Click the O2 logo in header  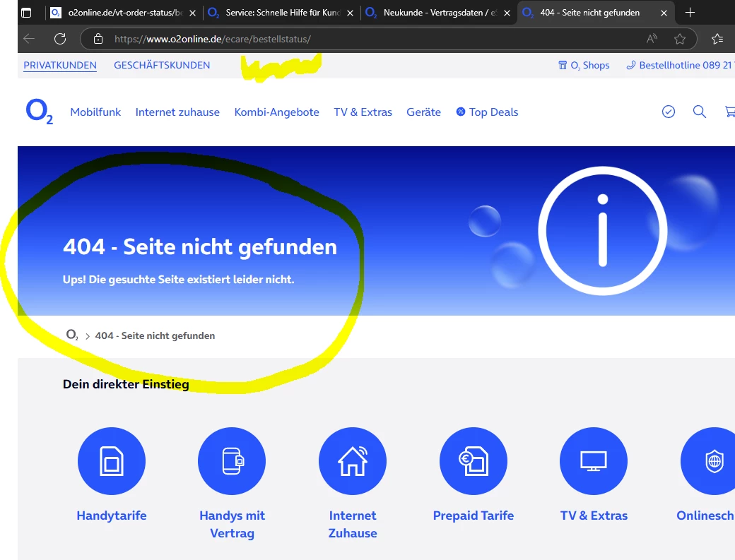[40, 112]
